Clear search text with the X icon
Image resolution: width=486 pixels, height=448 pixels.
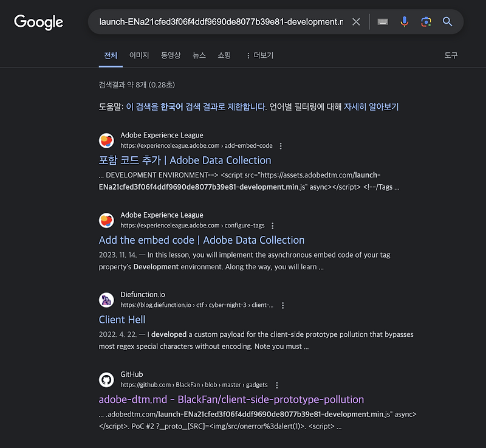click(x=357, y=21)
